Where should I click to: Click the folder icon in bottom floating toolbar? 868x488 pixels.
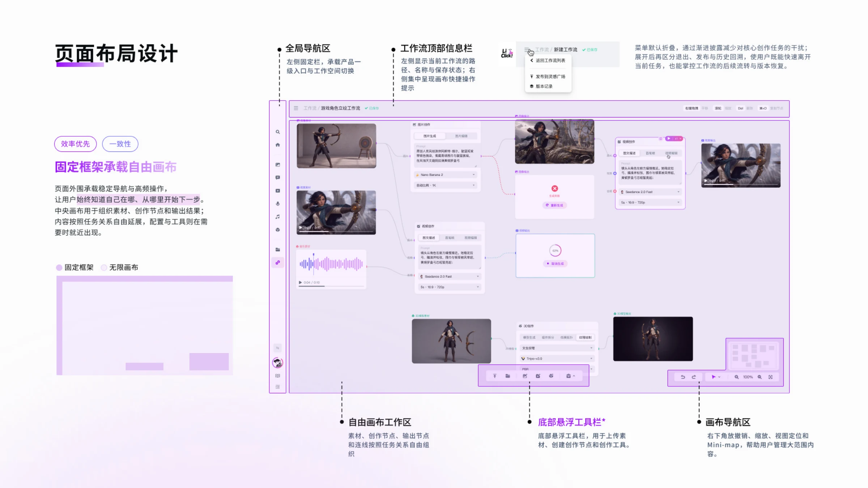point(508,376)
